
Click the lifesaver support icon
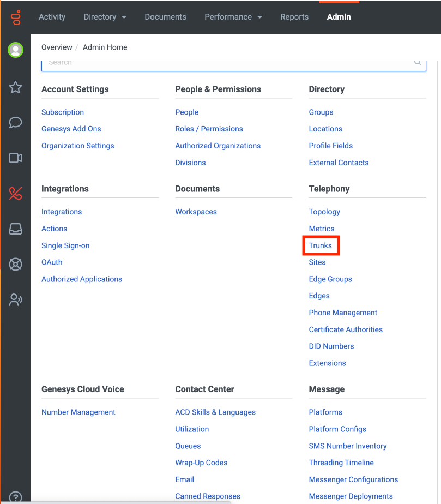pos(15,265)
